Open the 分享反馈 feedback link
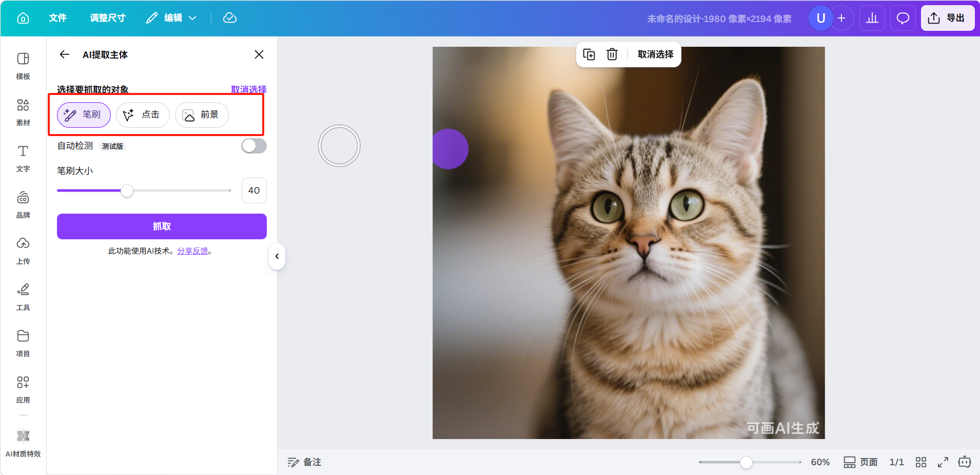The width and height of the screenshot is (980, 475). [x=193, y=251]
